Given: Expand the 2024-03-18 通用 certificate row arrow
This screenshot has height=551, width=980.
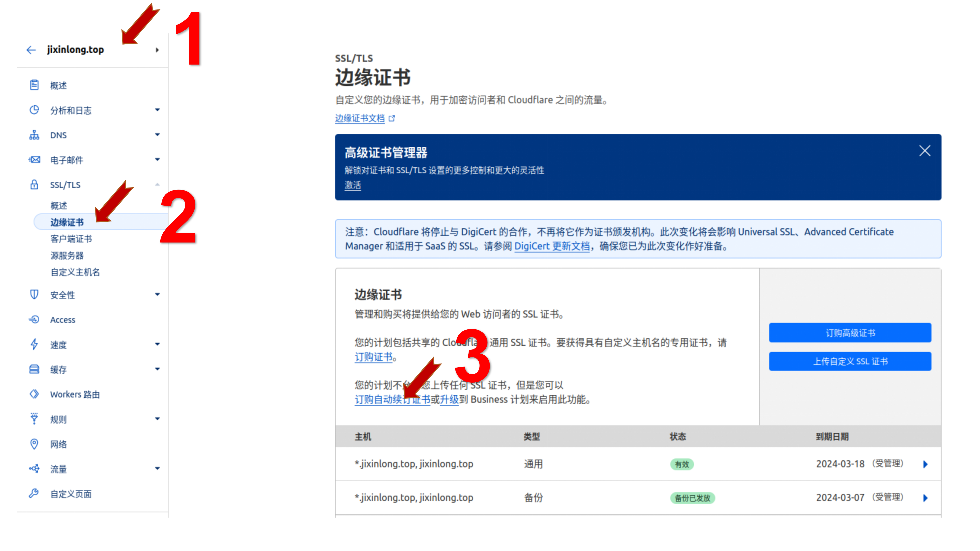Looking at the screenshot, I should [x=925, y=464].
